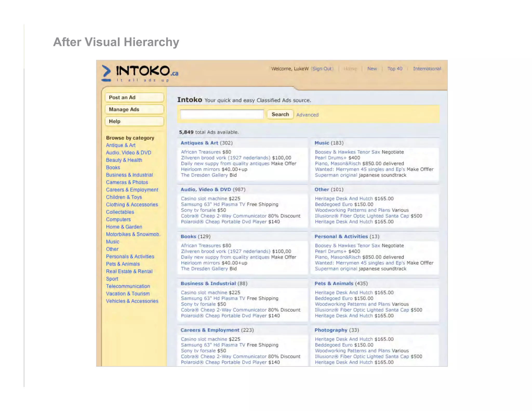
Task: Open Illusionz Fiber Optic Santa Cap under Pets & Animals
Action: (362, 310)
